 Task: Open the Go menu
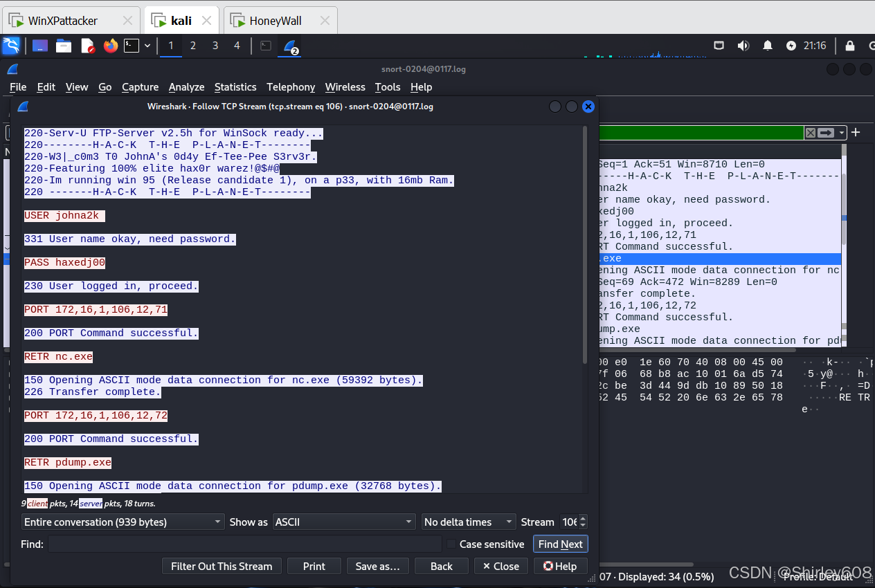(105, 86)
